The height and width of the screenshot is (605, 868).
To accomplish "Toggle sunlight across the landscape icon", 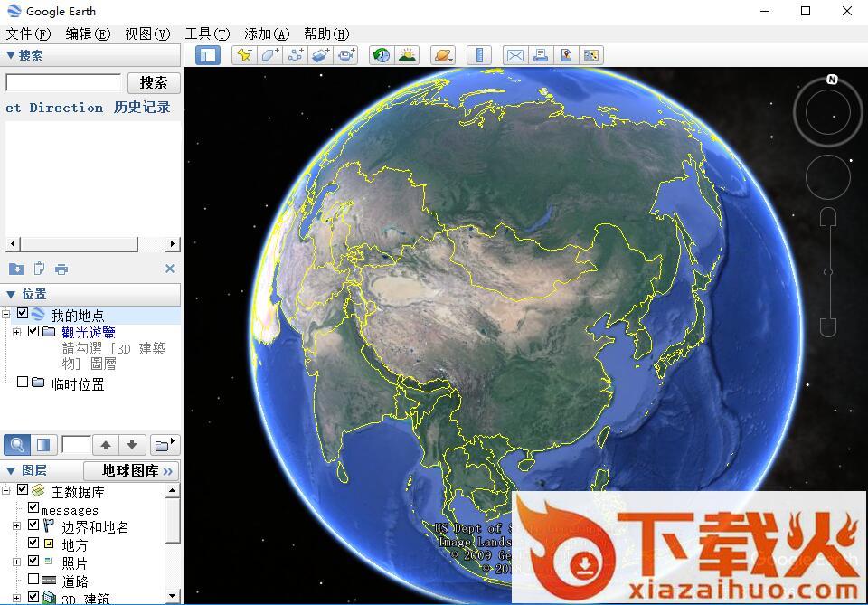I will click(408, 55).
